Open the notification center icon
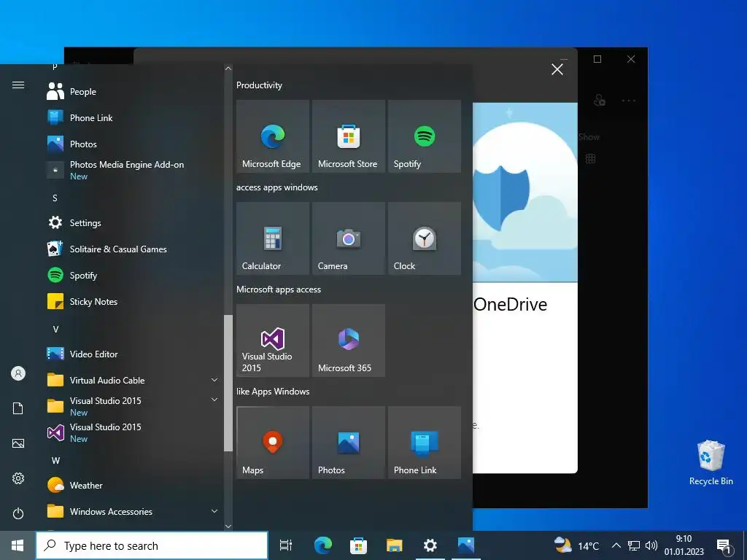The height and width of the screenshot is (560, 747). point(724,546)
